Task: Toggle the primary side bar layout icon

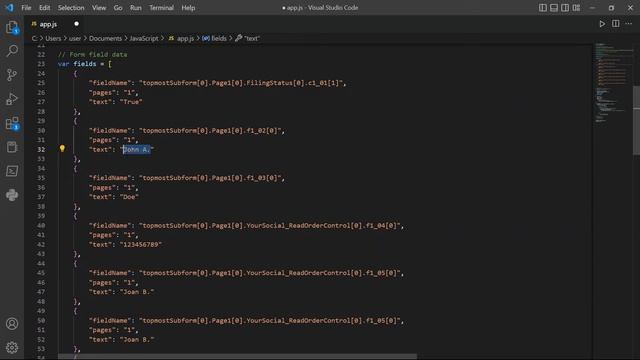Action: pyautogui.click(x=542, y=8)
